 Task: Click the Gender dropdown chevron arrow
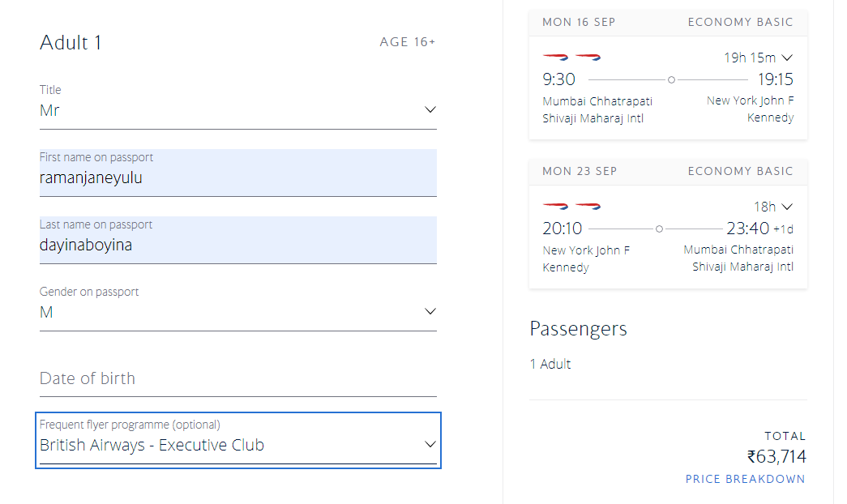[430, 311]
